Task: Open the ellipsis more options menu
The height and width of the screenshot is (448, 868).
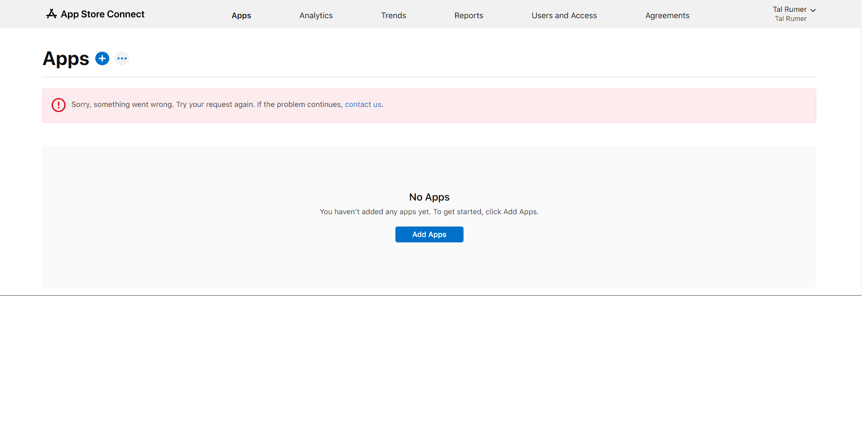Action: tap(122, 59)
